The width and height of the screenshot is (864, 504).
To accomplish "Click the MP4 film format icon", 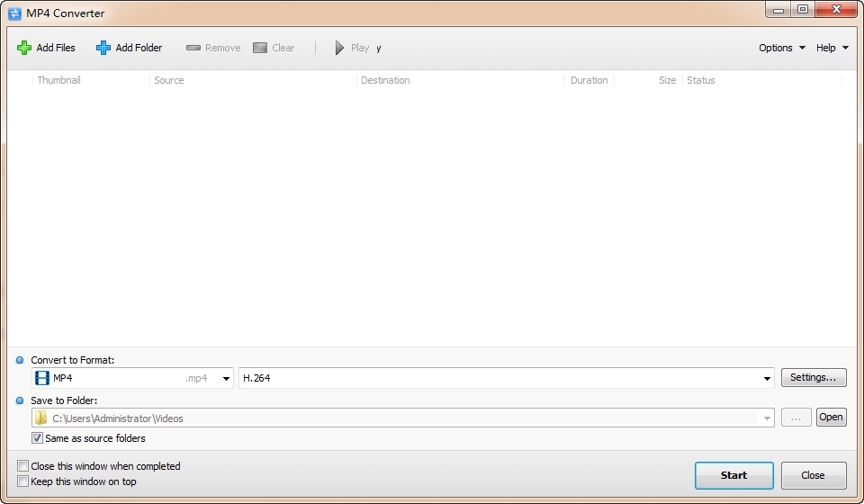I will point(42,378).
